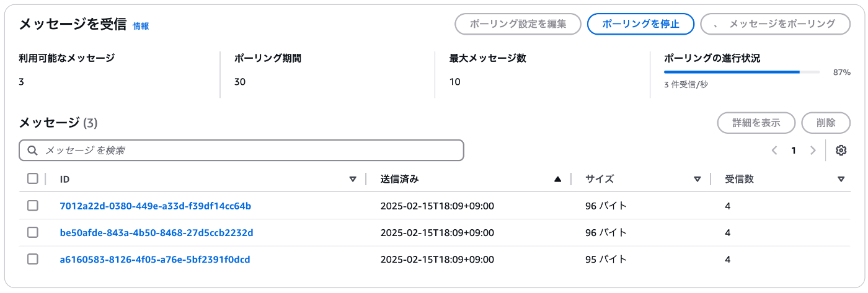Go to next page chevron
The image size is (868, 293).
813,150
